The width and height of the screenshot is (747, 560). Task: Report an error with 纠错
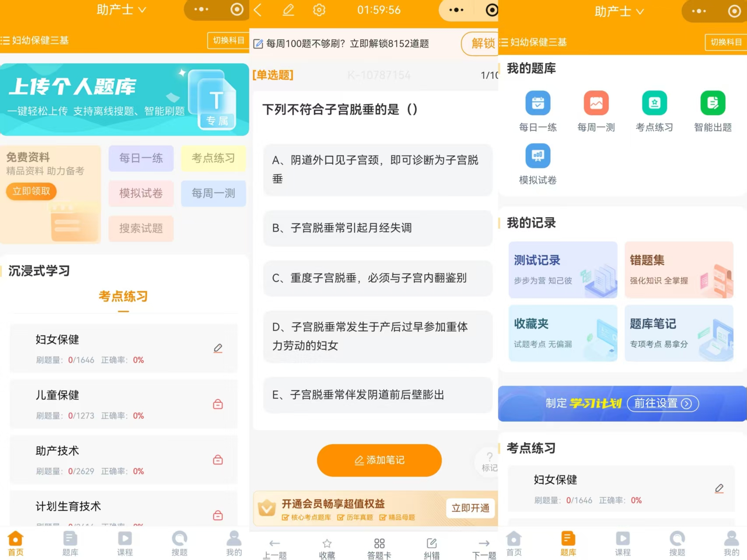(x=432, y=549)
